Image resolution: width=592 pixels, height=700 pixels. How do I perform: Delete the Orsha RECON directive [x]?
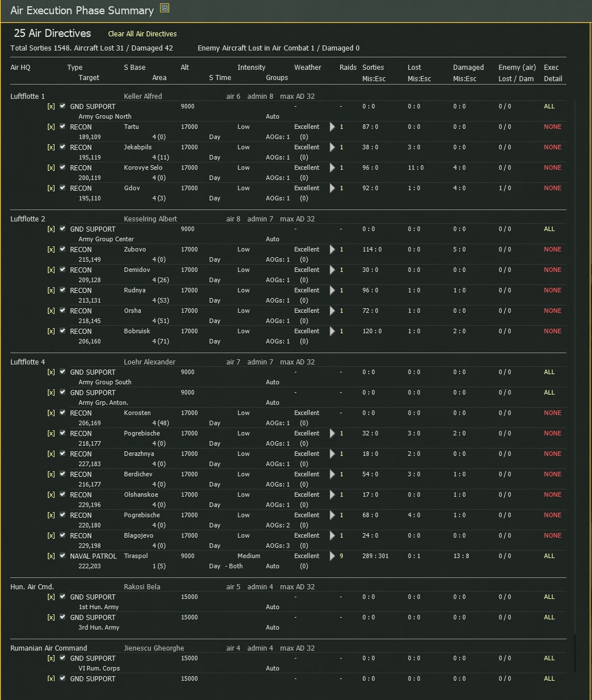51,311
